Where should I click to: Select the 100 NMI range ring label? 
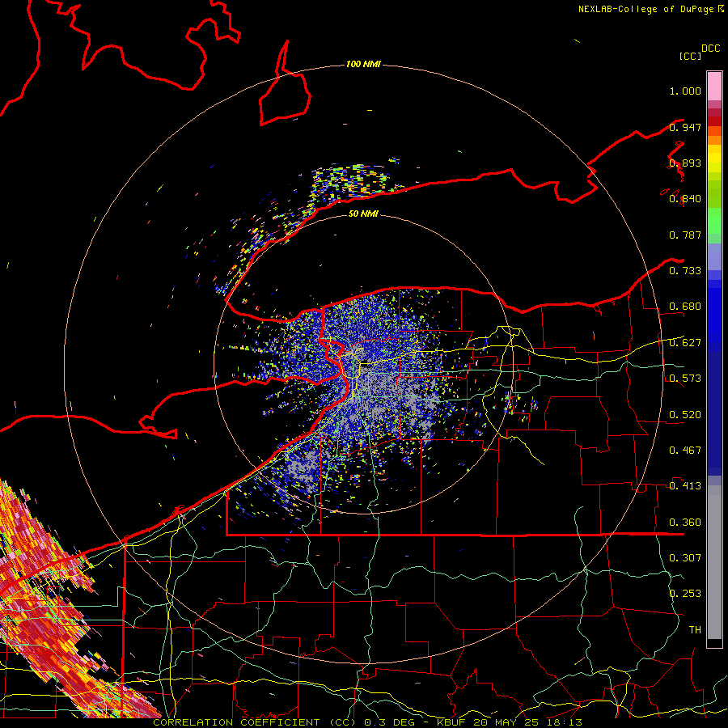[363, 64]
